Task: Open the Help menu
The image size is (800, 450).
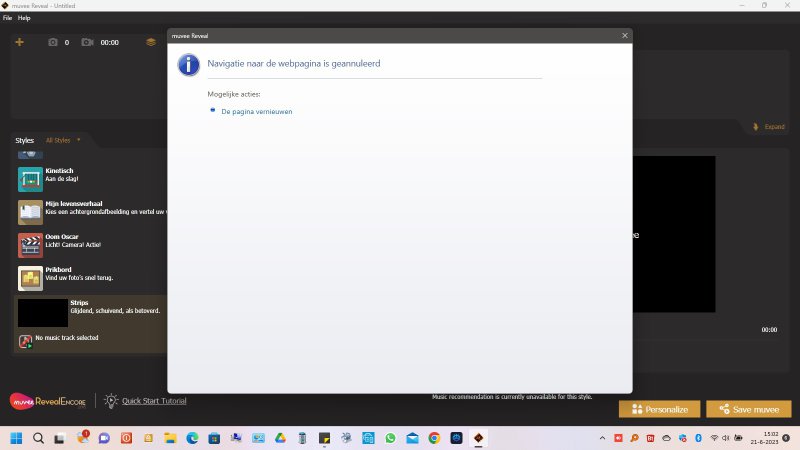Action: pos(24,18)
